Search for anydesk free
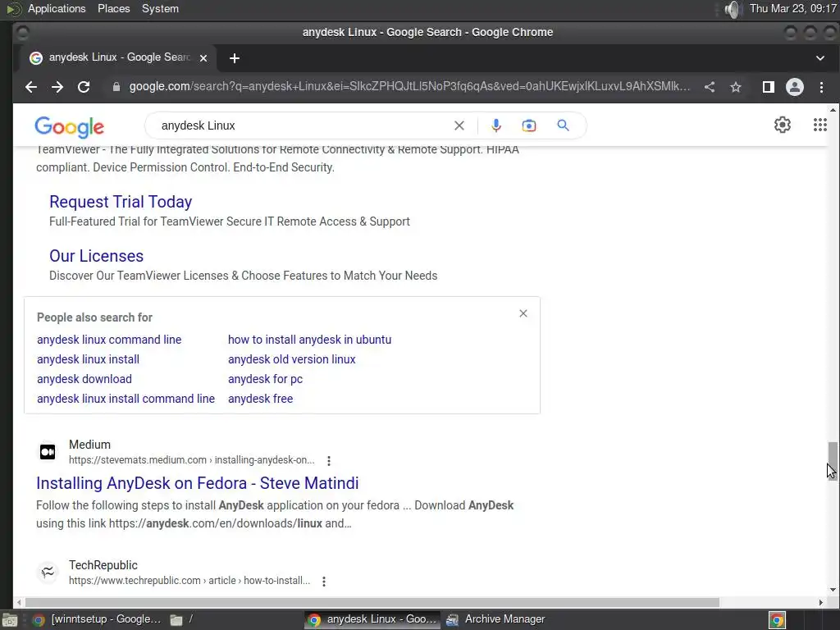 pyautogui.click(x=260, y=399)
